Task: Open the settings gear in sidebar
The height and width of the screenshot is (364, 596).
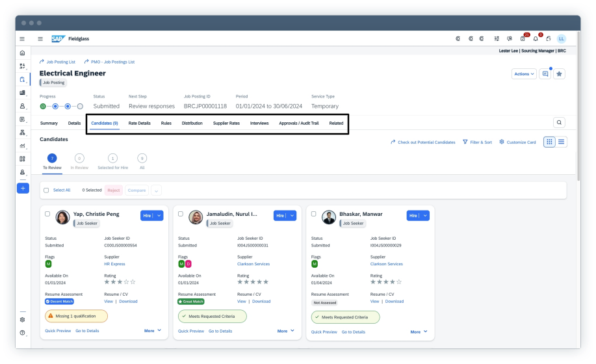Action: point(23,320)
